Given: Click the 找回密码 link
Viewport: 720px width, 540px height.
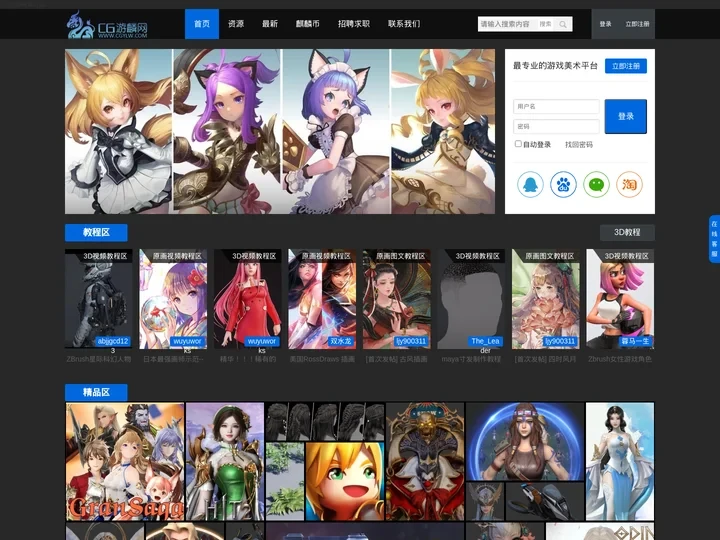Looking at the screenshot, I should (579, 144).
